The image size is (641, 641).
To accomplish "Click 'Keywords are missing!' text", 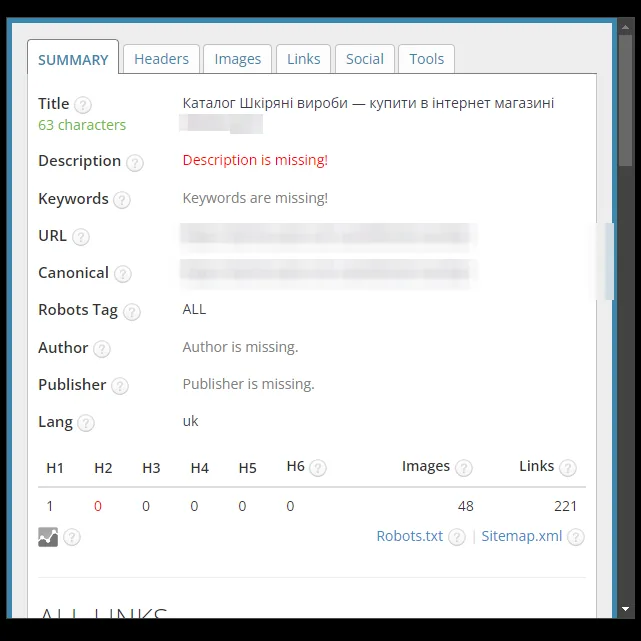I will [x=255, y=198].
